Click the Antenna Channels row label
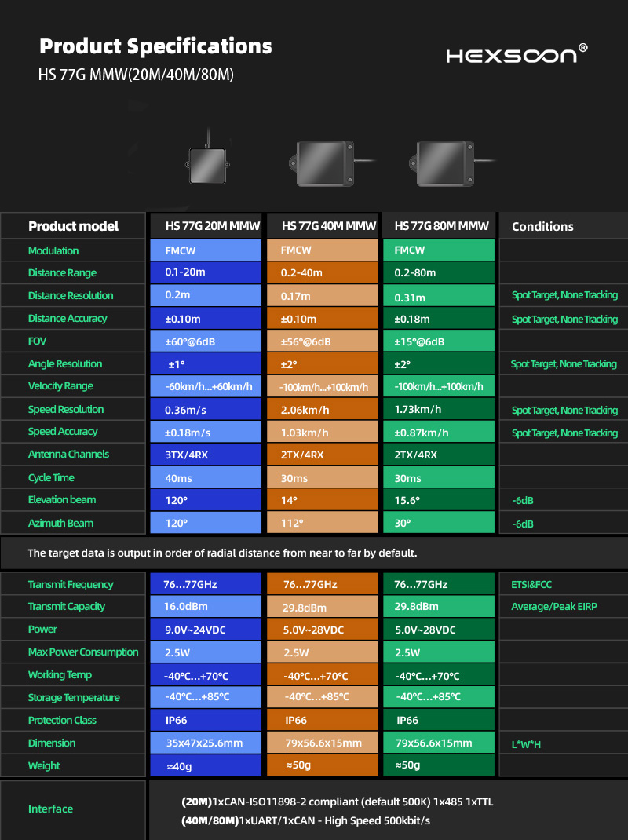 (x=69, y=455)
